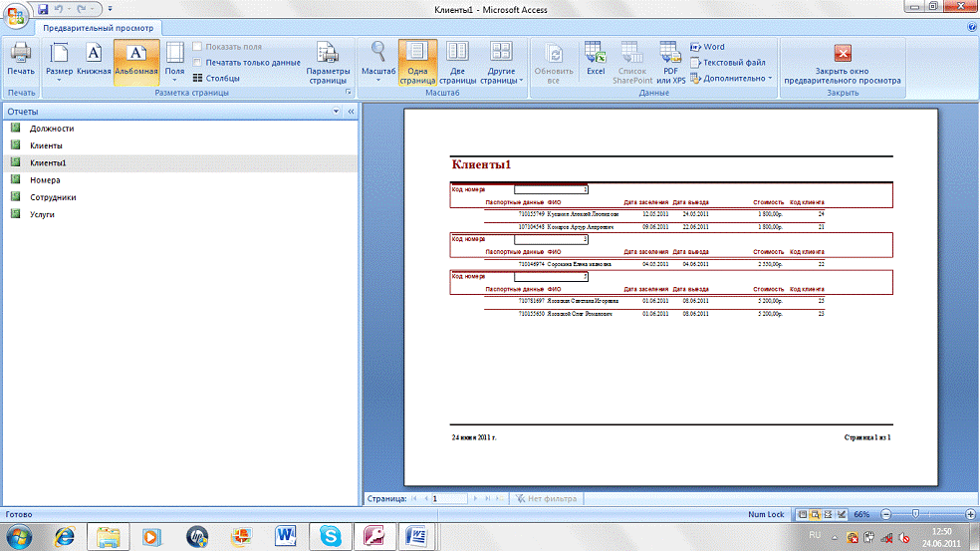Open the Поля margins dropdown

[x=174, y=62]
